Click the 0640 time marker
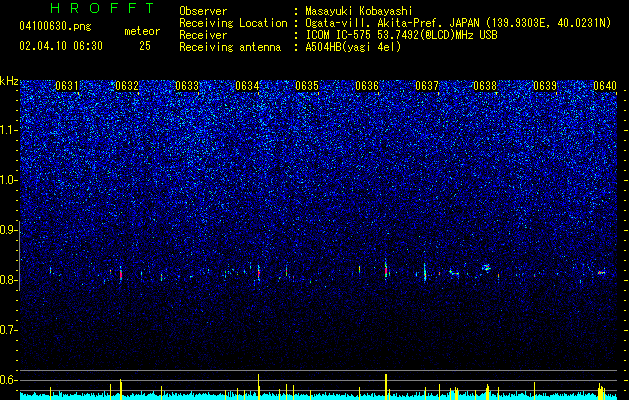The image size is (629, 400). tap(605, 86)
